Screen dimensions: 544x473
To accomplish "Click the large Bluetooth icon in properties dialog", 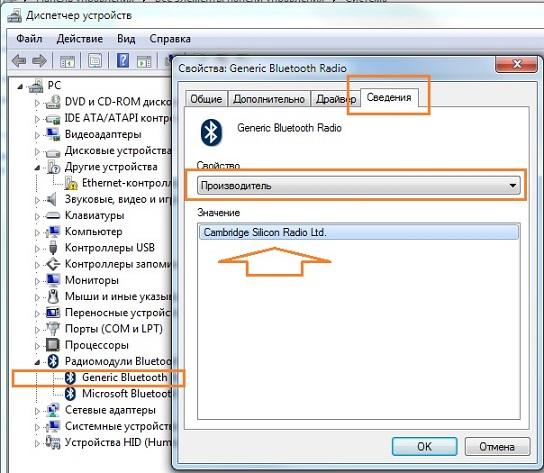I will (211, 132).
